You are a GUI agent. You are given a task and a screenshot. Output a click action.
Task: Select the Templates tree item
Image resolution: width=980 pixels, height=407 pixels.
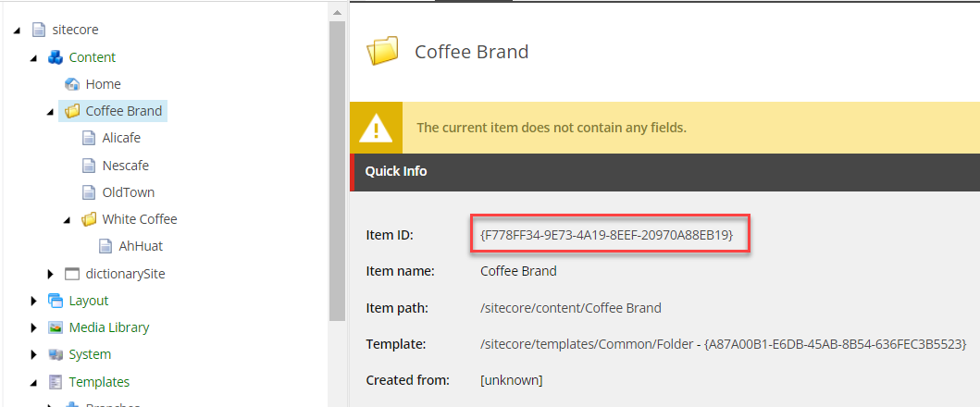(x=99, y=382)
